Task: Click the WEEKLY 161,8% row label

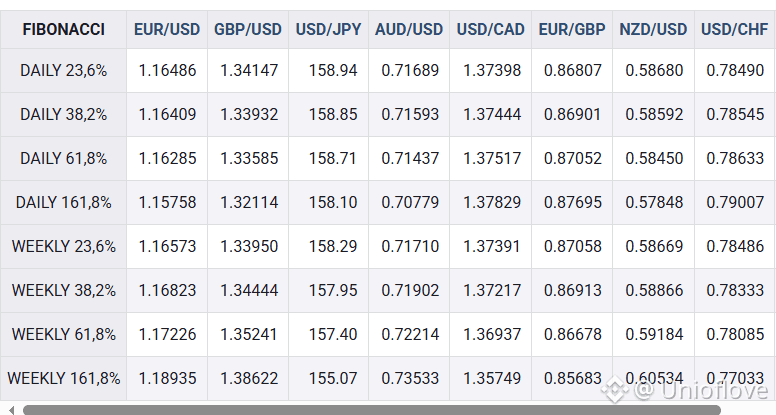Action: click(x=63, y=378)
